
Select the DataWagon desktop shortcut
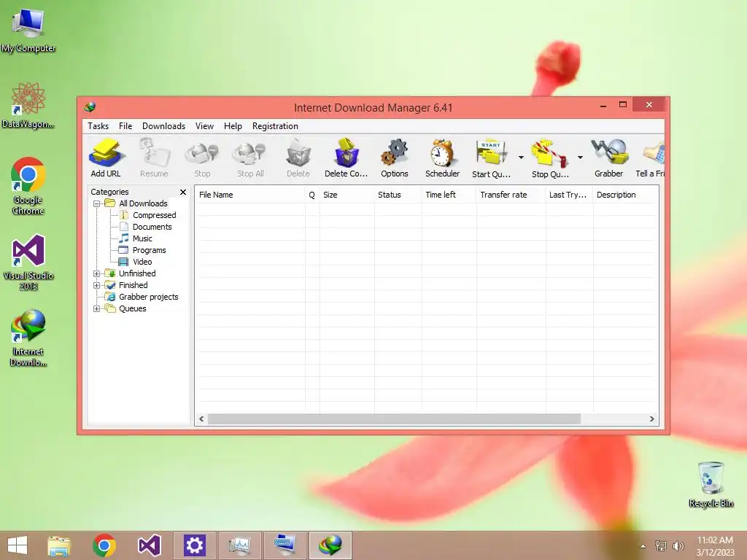[28, 106]
